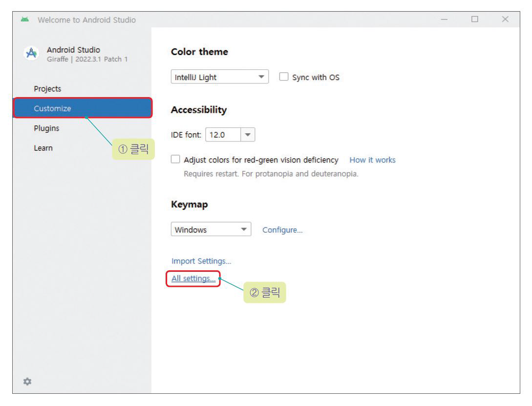Click the Keymap heading
Viewport: 532px width, 406px height.
190,204
